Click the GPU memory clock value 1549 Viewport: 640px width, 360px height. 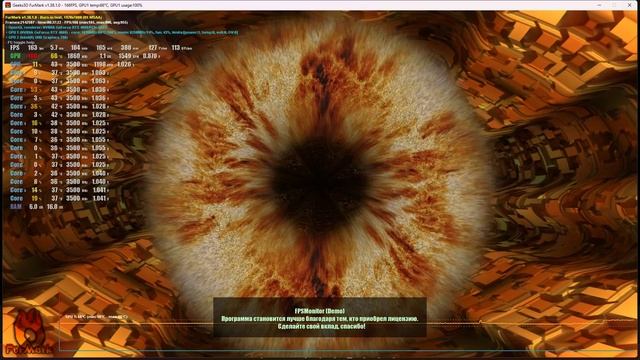(x=125, y=56)
